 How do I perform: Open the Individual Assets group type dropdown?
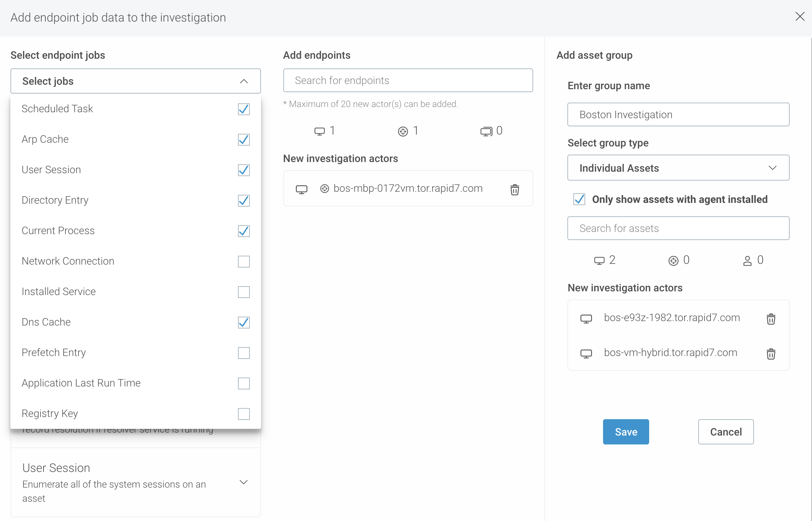678,168
